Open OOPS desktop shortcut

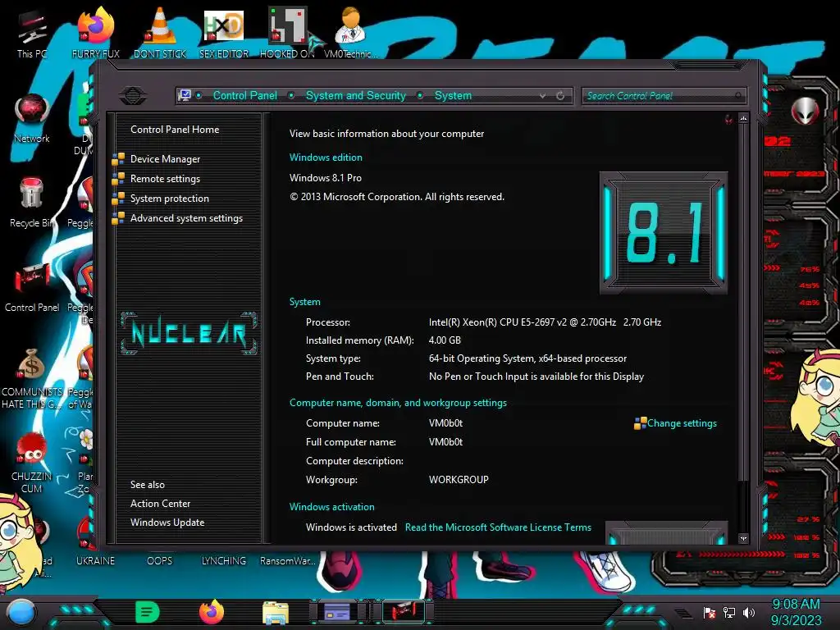[160, 560]
